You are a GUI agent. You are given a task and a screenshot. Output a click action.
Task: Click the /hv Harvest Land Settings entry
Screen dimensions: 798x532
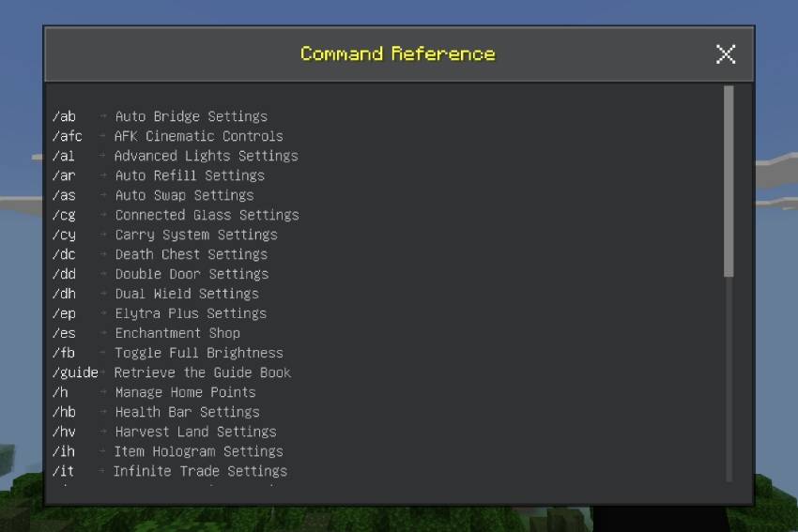164,432
